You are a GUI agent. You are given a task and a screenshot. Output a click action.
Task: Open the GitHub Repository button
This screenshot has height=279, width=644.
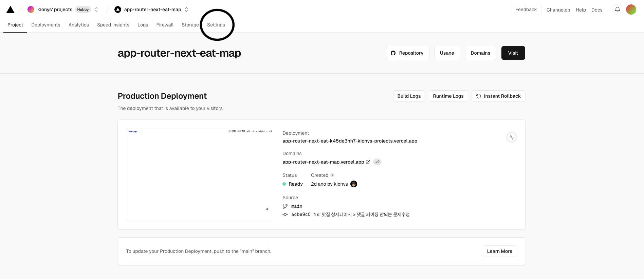pyautogui.click(x=407, y=53)
